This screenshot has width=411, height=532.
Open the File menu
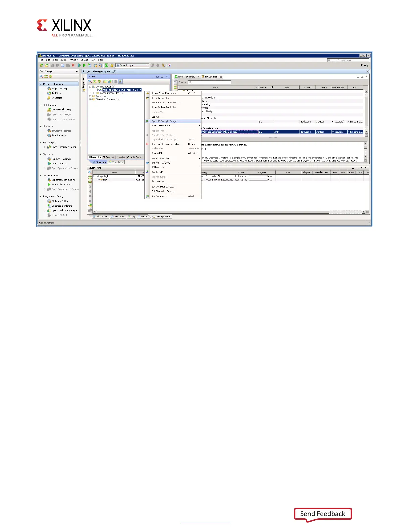pyautogui.click(x=41, y=60)
